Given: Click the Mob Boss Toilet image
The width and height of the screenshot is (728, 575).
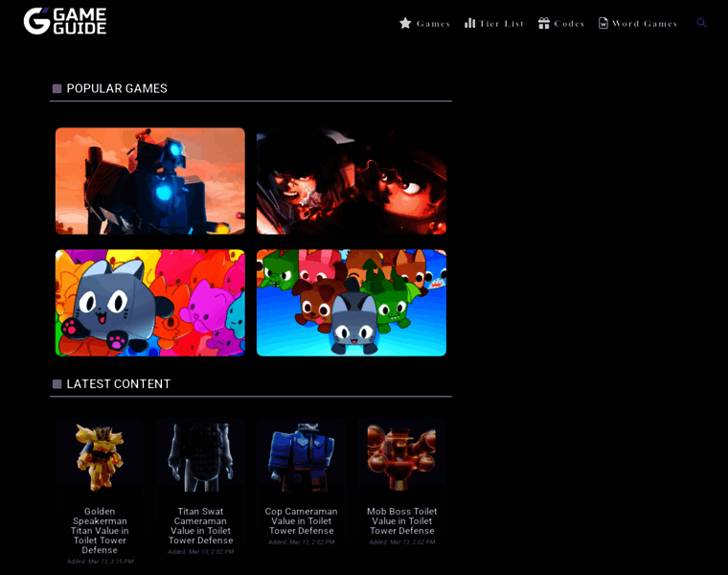Looking at the screenshot, I should pos(402,456).
